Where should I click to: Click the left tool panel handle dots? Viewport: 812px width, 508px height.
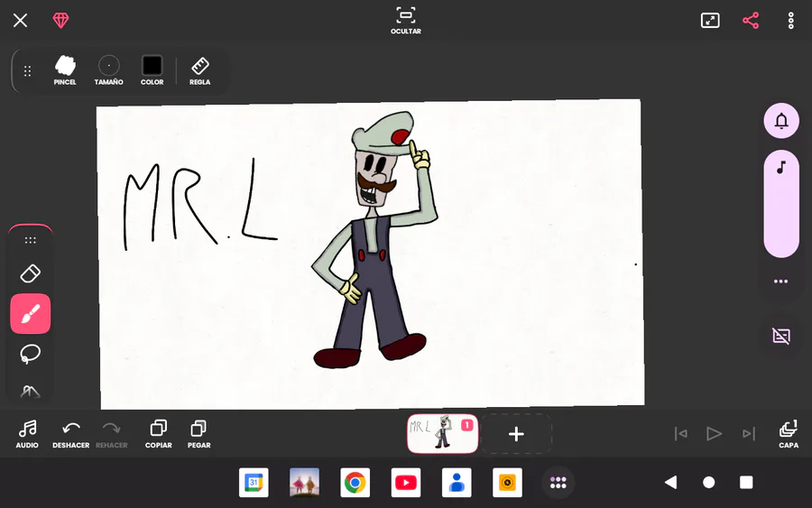(x=30, y=240)
